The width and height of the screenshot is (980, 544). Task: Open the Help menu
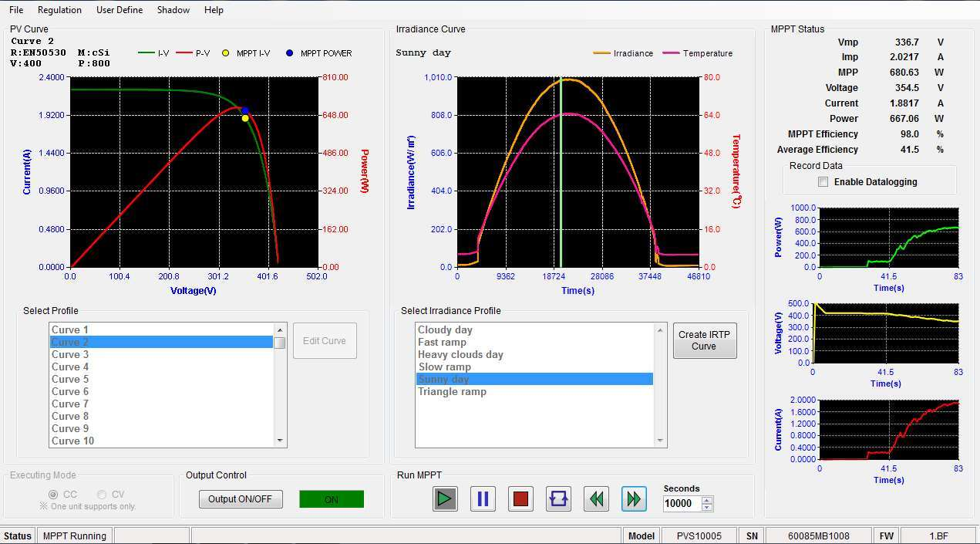pyautogui.click(x=214, y=10)
